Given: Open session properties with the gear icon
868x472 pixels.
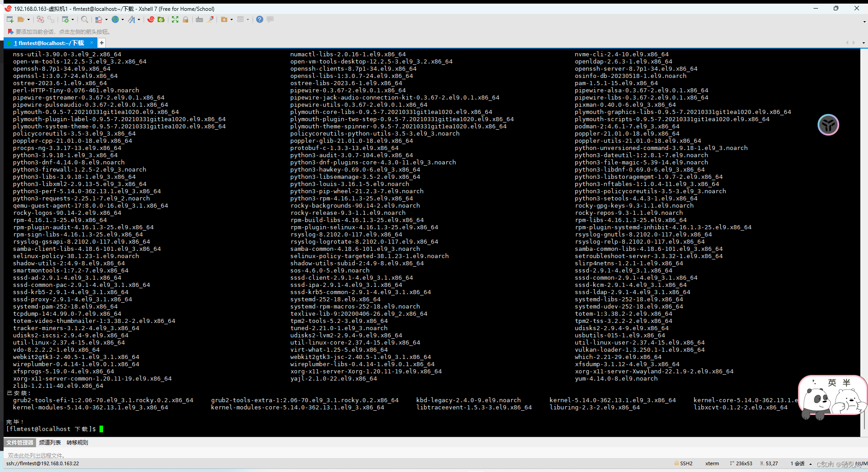Looking at the screenshot, I should [65, 19].
